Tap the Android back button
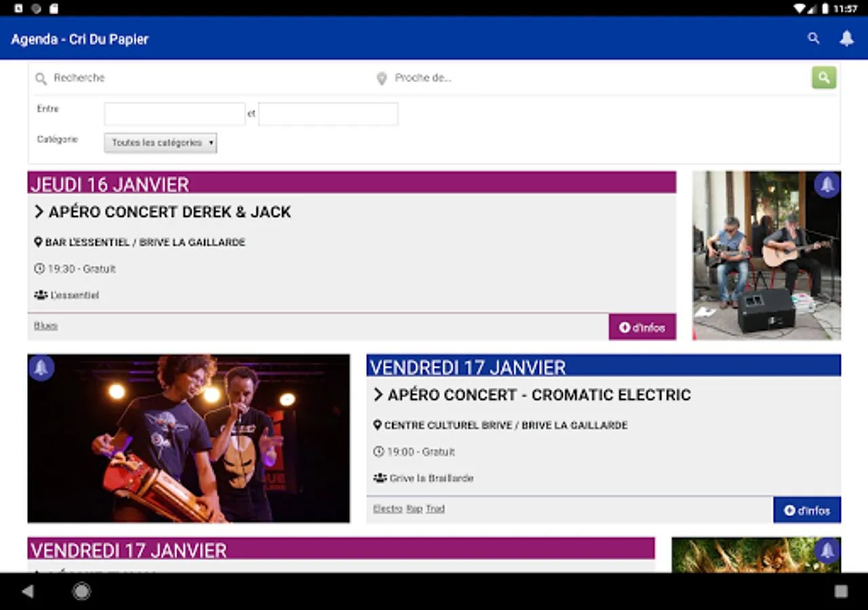Viewport: 868px width, 610px height. pos(28,591)
